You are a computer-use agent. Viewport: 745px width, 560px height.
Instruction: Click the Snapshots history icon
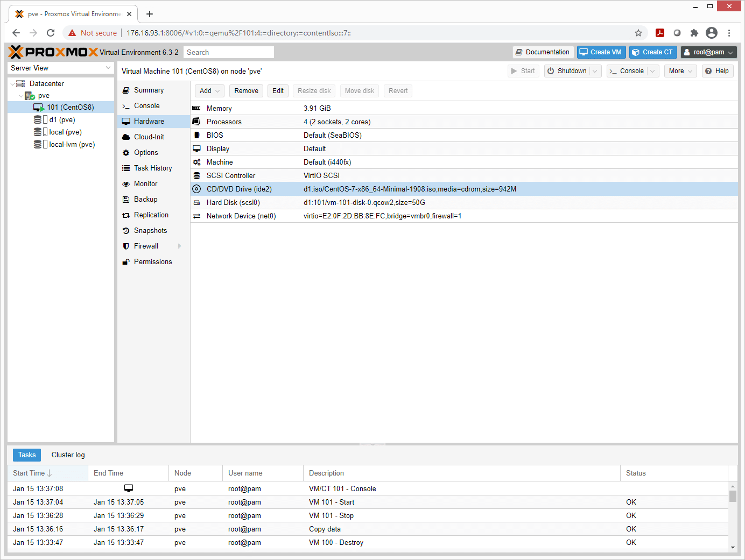pos(126,231)
